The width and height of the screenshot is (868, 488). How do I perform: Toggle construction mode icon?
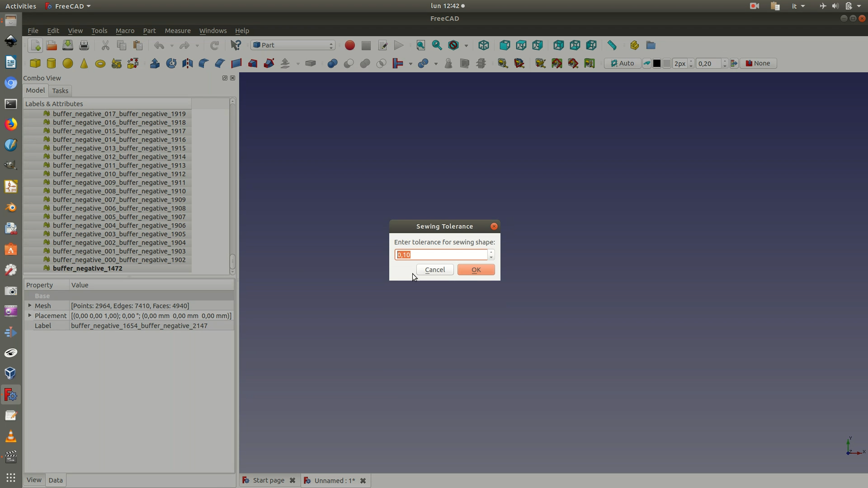(x=647, y=63)
